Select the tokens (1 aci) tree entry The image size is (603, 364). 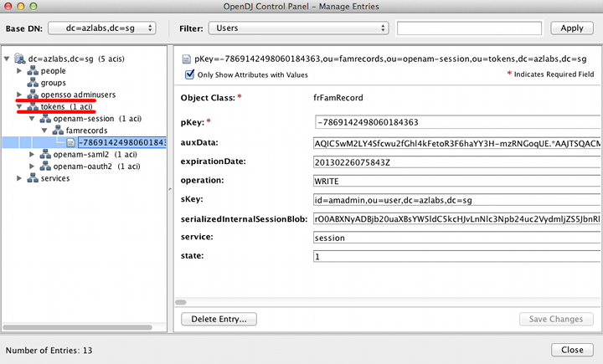[66, 106]
